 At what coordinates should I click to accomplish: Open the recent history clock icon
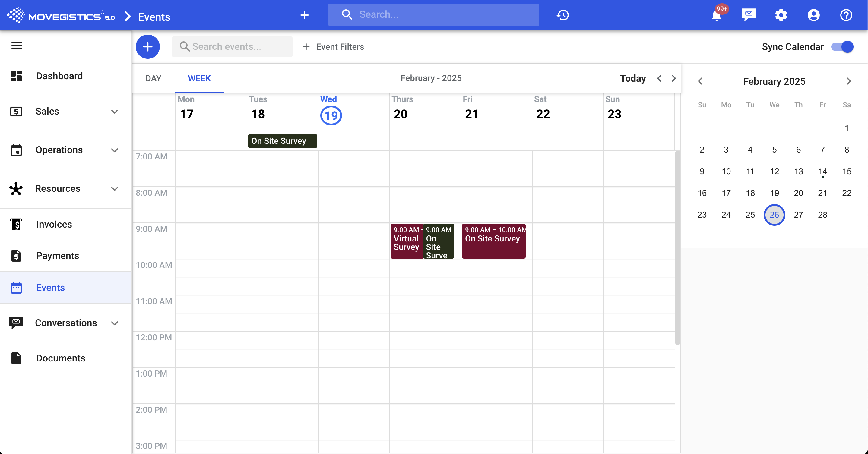563,15
